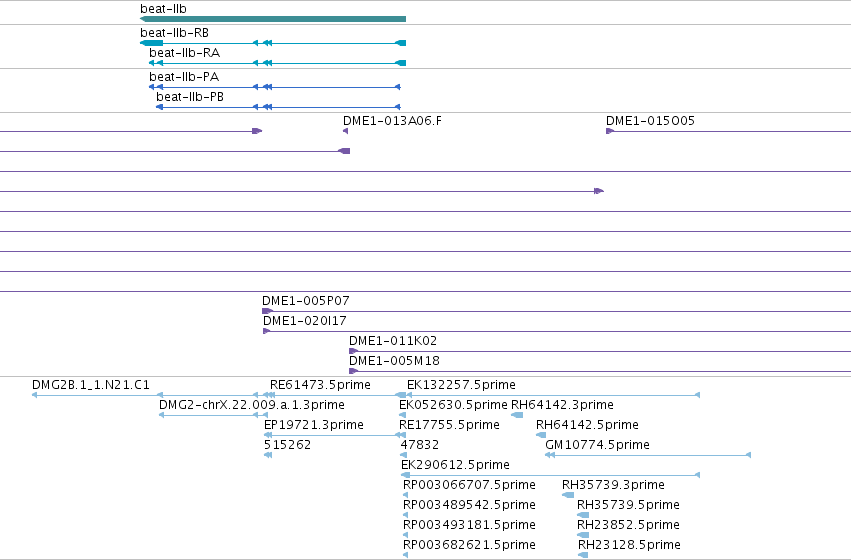Click the GM10774.5prime alignment line
Screen dimensions: 851x560
(x=648, y=455)
